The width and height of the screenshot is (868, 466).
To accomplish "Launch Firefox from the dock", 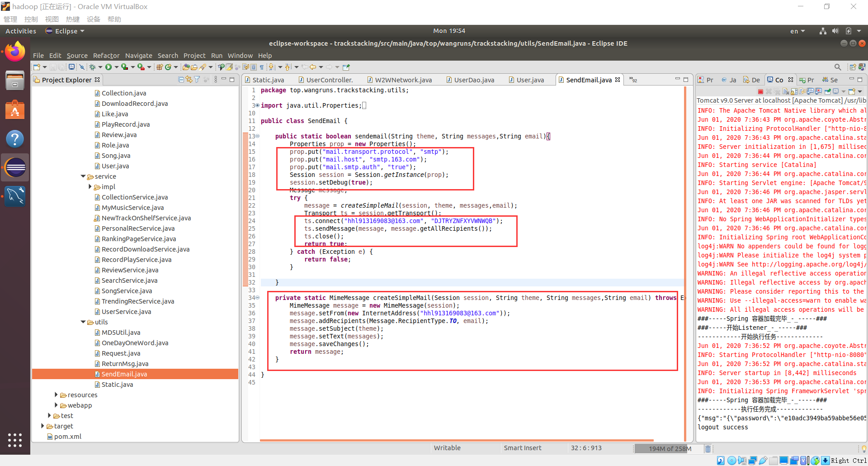I will (x=15, y=52).
